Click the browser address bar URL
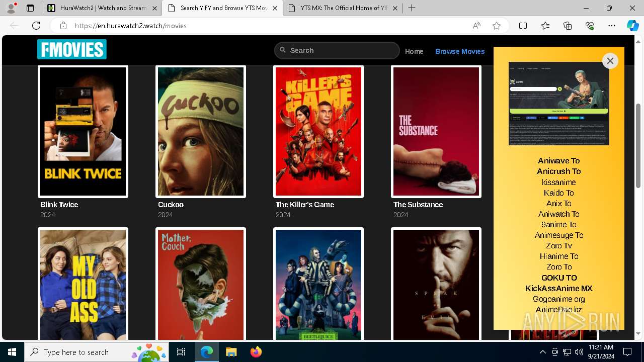644x362 pixels. coord(131,26)
